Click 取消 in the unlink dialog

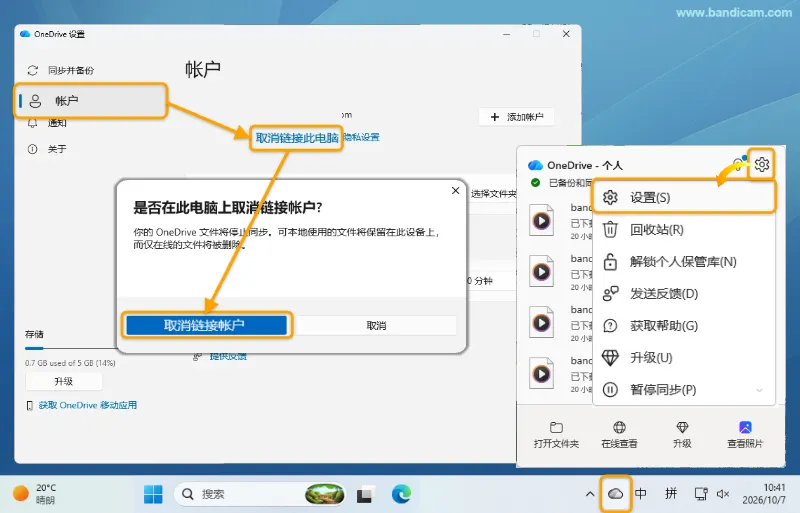coord(376,325)
